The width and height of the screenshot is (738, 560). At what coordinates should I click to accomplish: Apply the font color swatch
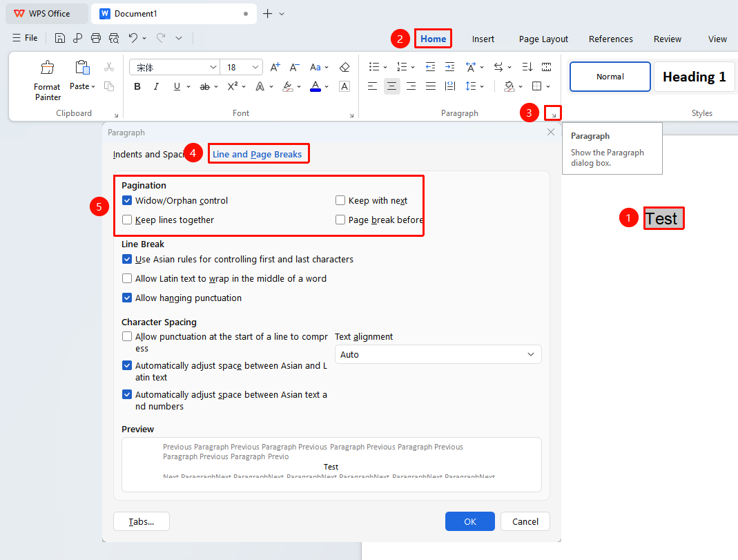[315, 86]
